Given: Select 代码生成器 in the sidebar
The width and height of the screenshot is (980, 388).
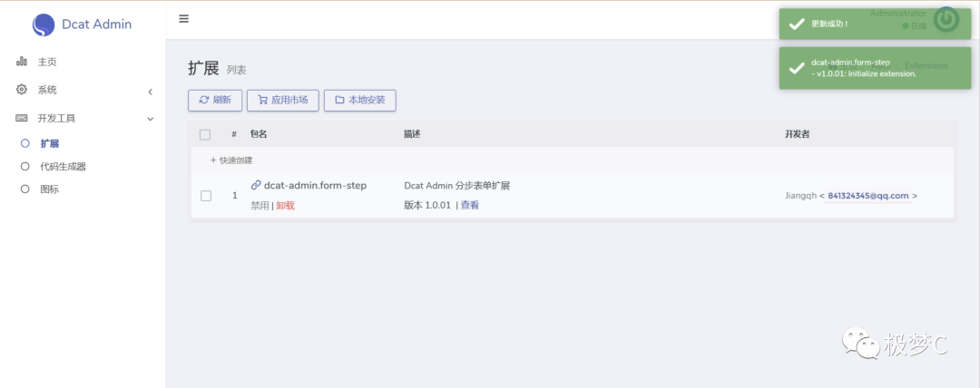Looking at the screenshot, I should pyautogui.click(x=64, y=166).
